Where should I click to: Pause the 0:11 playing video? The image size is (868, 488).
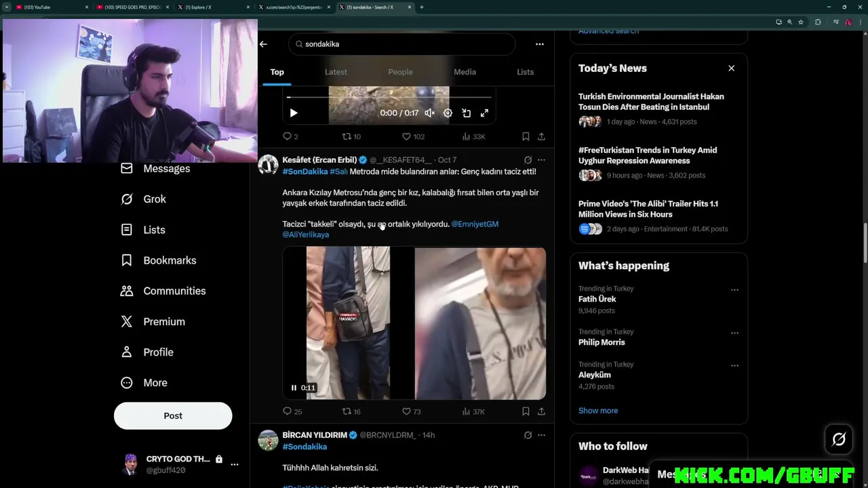pyautogui.click(x=294, y=388)
